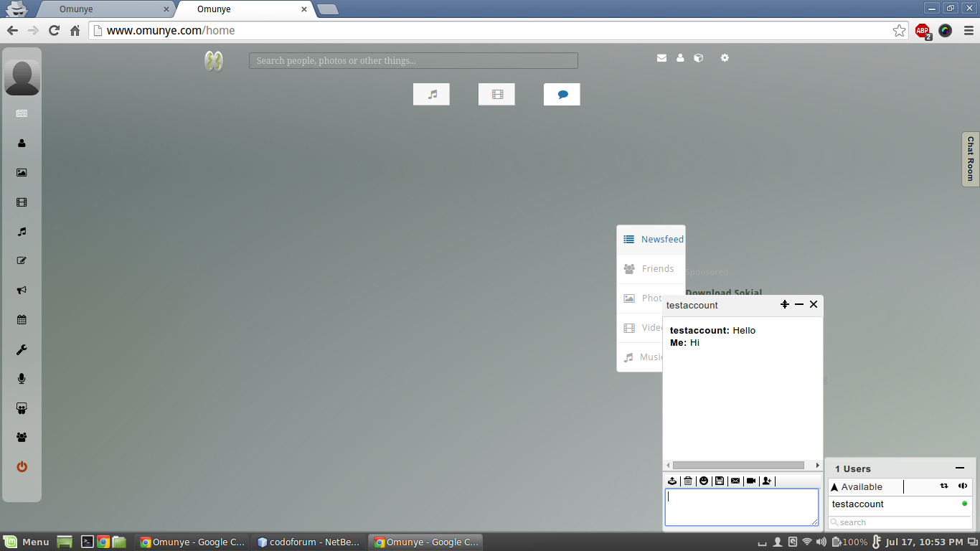
Task: Open the cube icon in header
Action: tap(698, 58)
